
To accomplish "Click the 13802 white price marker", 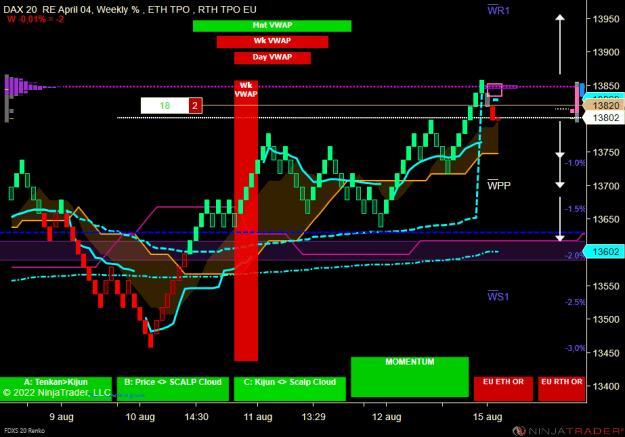I will click(604, 118).
